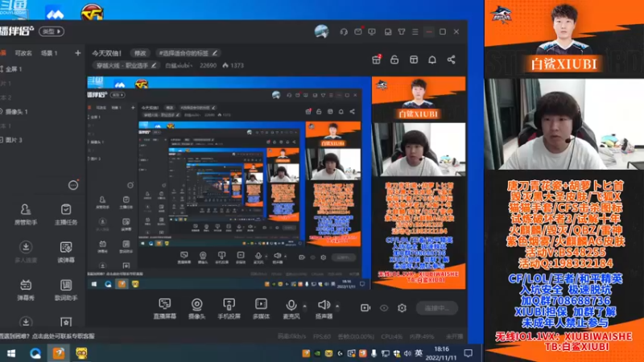The image size is (644, 362).
Task: Add a 多媒体 multimedia source
Action: (261, 309)
